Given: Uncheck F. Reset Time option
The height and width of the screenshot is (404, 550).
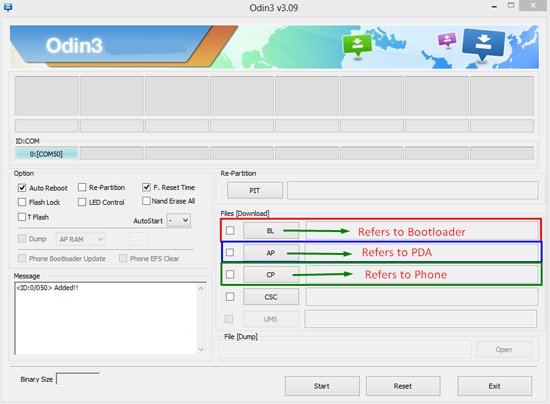Looking at the screenshot, I should point(147,187).
